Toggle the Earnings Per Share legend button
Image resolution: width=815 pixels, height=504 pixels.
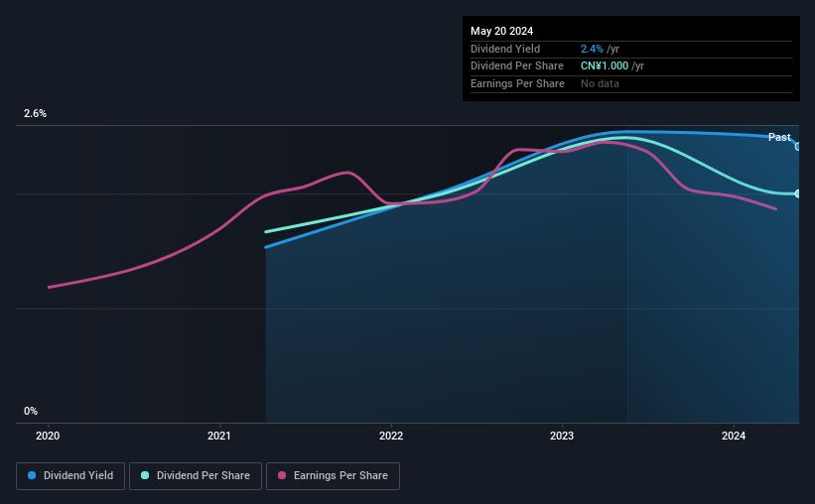tap(333, 476)
